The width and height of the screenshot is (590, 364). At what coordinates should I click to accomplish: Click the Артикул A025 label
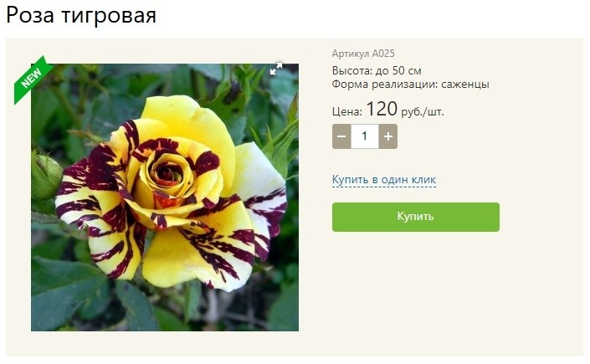(363, 54)
